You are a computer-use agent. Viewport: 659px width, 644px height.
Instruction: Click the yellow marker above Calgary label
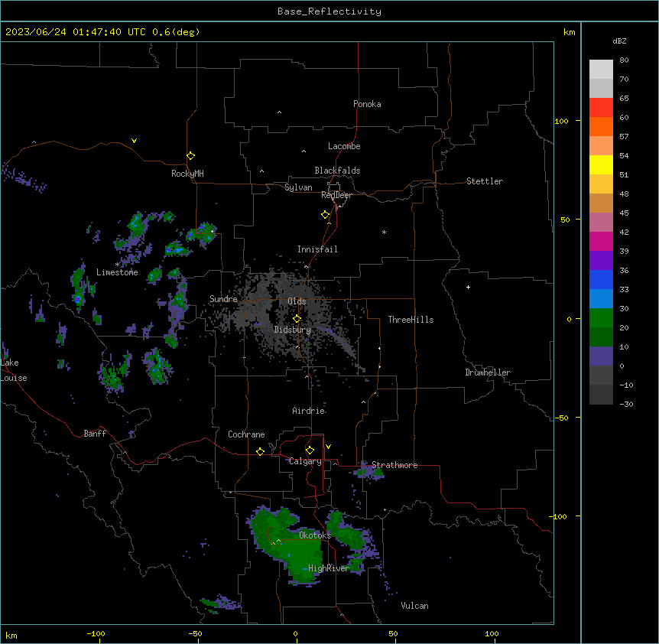tap(310, 450)
